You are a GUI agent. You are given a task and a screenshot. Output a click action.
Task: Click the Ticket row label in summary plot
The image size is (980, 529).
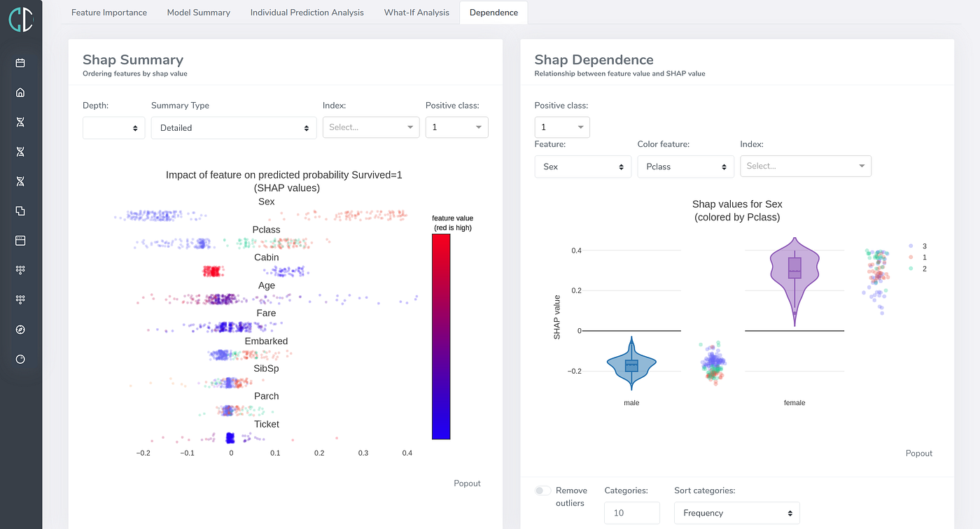(267, 424)
